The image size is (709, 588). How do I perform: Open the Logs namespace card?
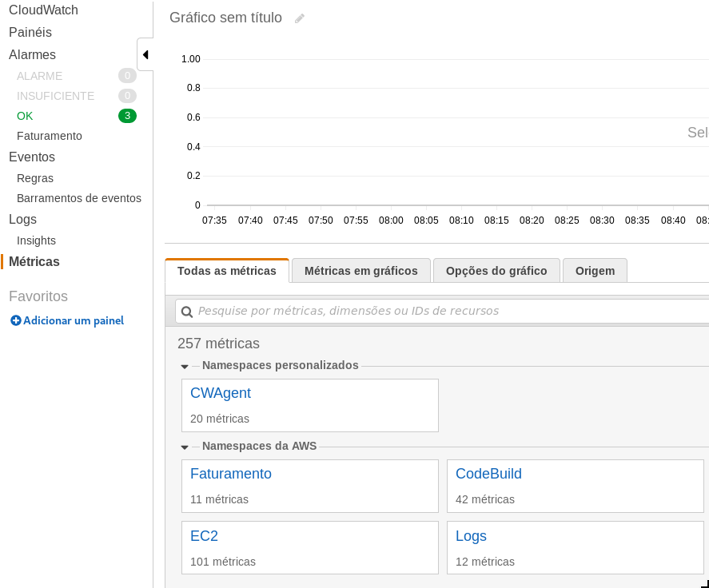[x=471, y=536]
